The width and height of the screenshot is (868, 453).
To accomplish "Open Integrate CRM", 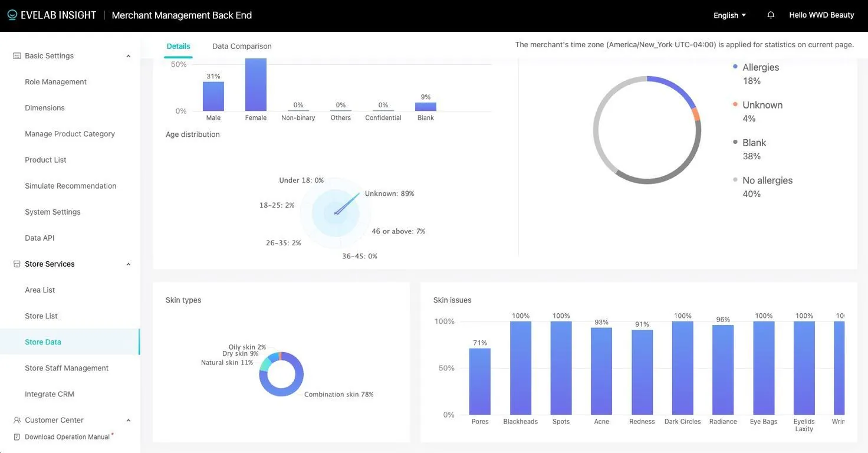I will coord(50,394).
